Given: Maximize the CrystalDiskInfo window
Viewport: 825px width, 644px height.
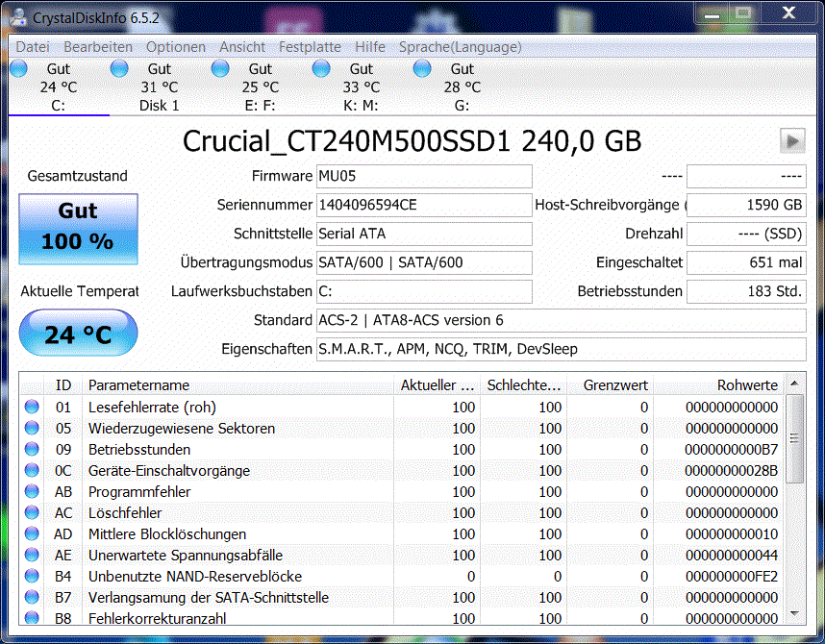Looking at the screenshot, I should pyautogui.click(x=743, y=13).
